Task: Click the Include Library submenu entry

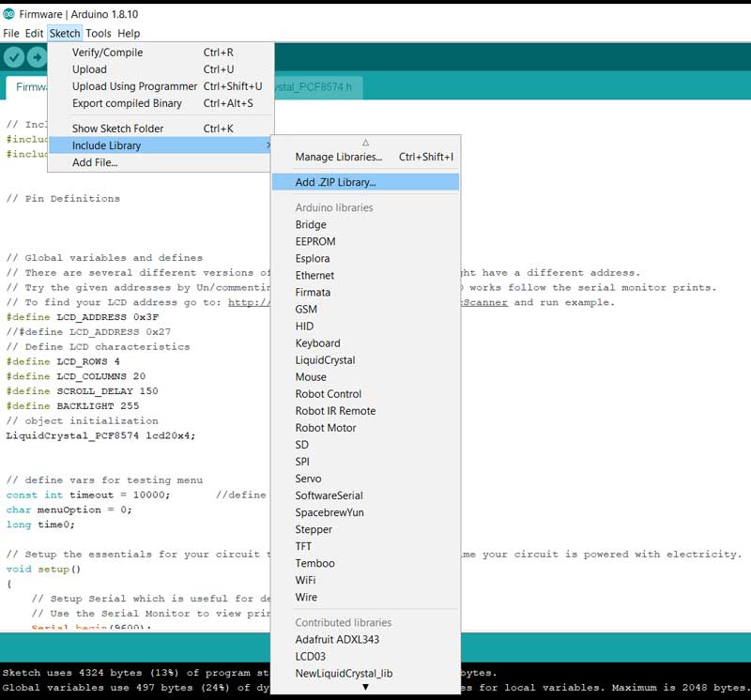Action: pos(161,145)
